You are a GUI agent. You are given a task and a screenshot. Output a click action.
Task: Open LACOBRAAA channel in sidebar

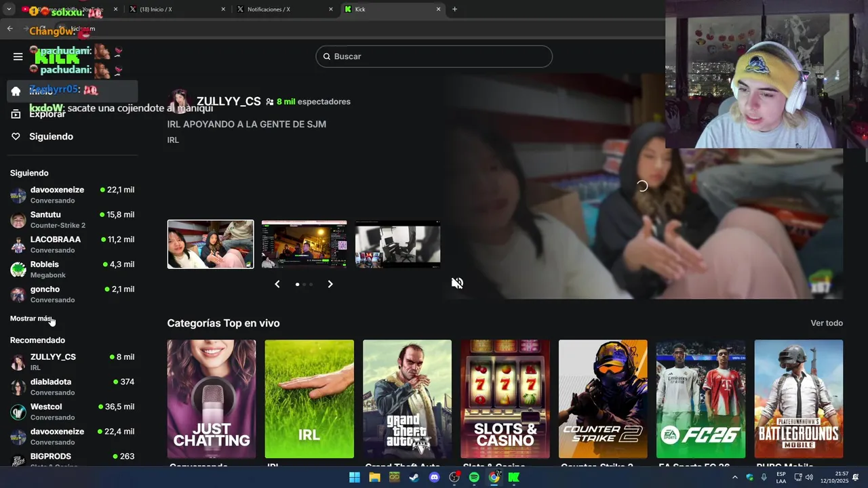[x=72, y=245]
